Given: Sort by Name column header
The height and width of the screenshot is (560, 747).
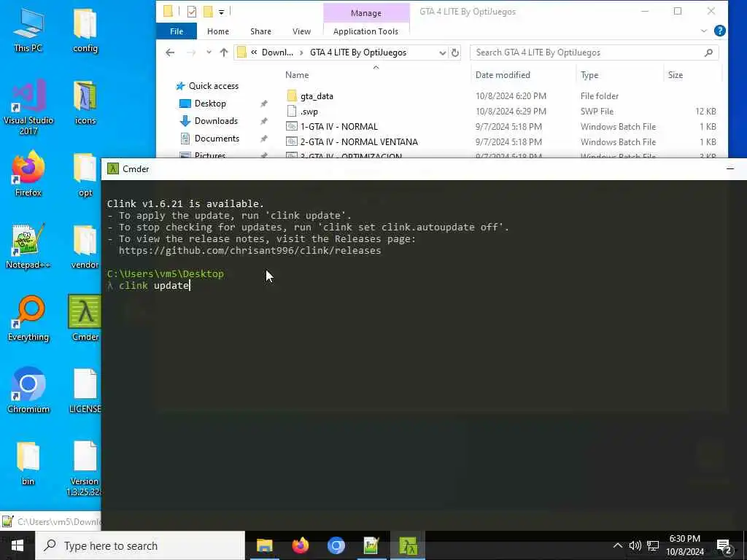Looking at the screenshot, I should click(x=297, y=75).
